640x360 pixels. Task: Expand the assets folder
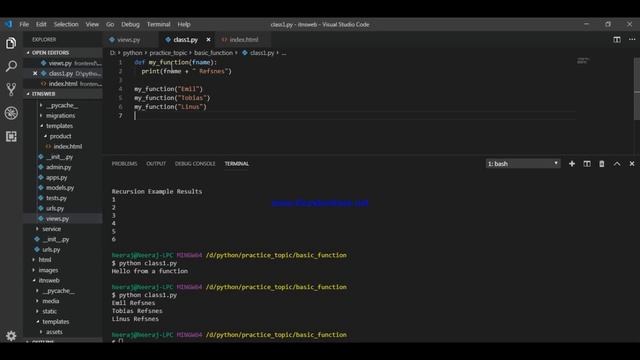click(54, 332)
